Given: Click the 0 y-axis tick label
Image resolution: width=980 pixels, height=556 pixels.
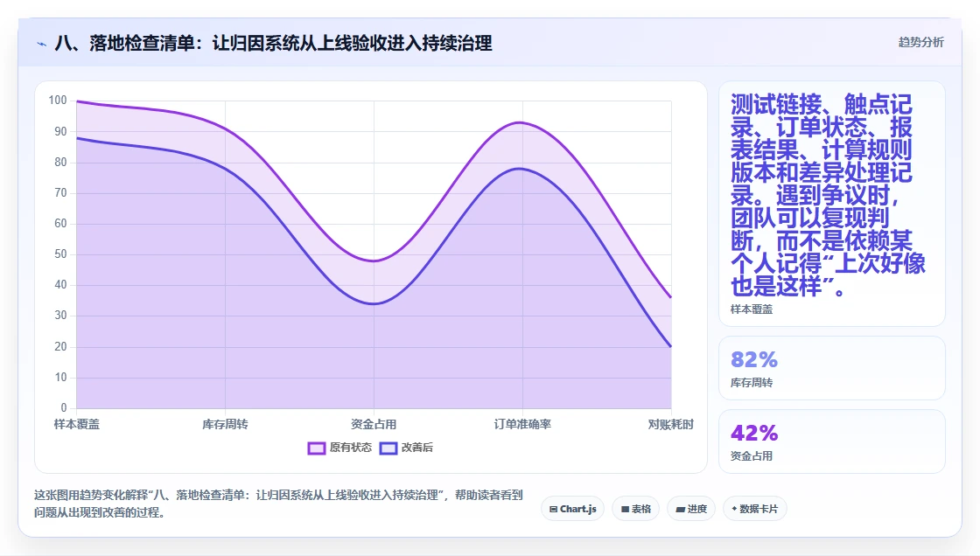Looking at the screenshot, I should 64,408.
